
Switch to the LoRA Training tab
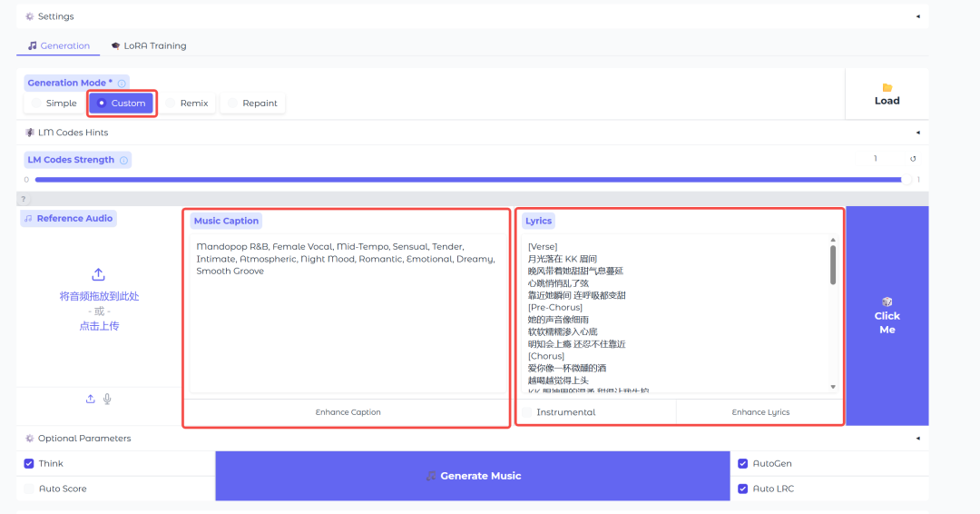coord(149,45)
